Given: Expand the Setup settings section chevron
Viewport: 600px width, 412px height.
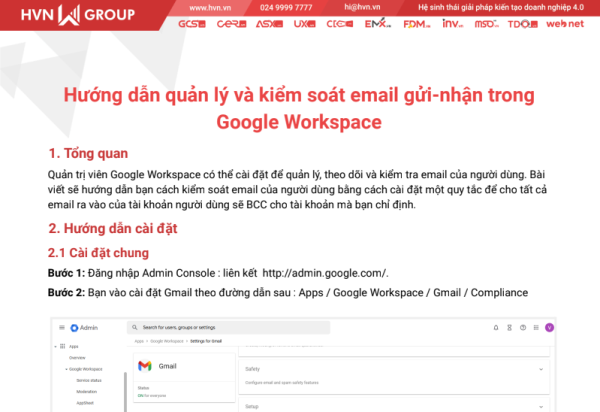Looking at the screenshot, I should coord(541,407).
